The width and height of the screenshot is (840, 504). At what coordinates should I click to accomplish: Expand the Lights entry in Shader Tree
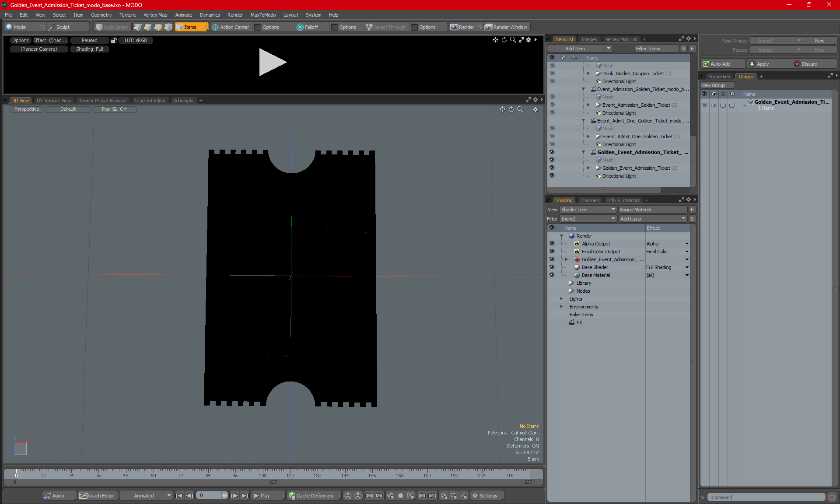click(x=561, y=299)
